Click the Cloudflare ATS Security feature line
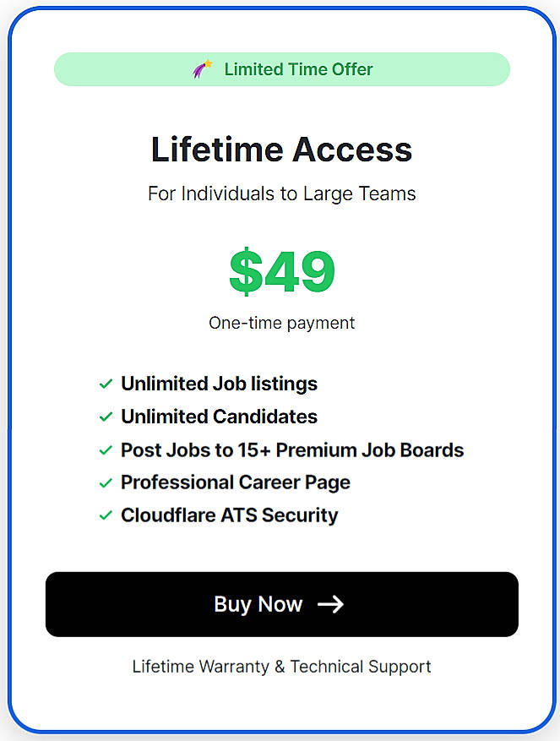Viewport: 560px width, 741px height. coord(229,515)
